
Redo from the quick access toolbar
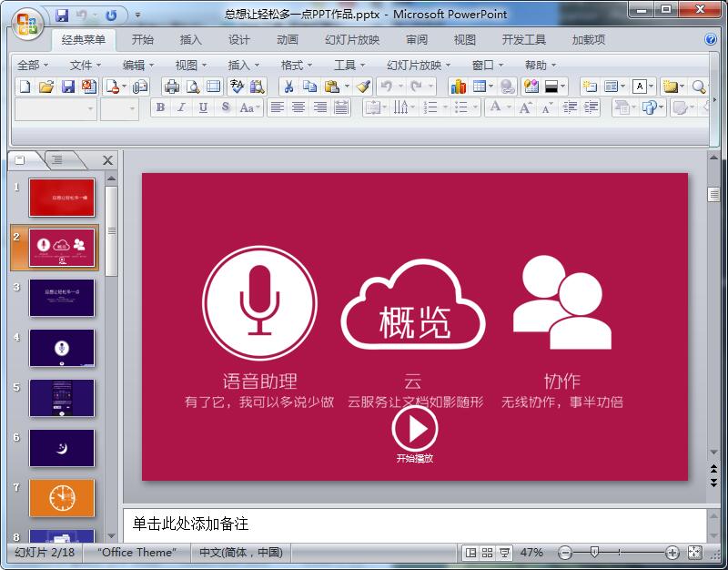(x=111, y=15)
